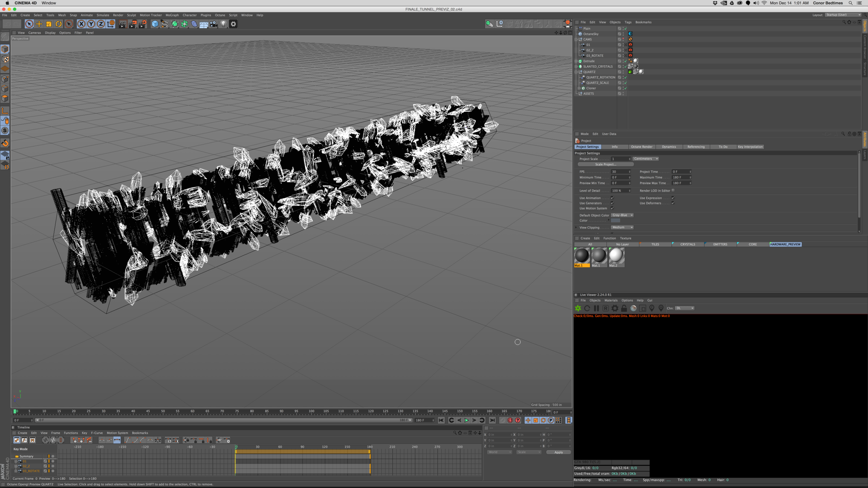The width and height of the screenshot is (868, 488).
Task: Toggle Live Viewer lock resolution padlock
Action: coord(624,308)
